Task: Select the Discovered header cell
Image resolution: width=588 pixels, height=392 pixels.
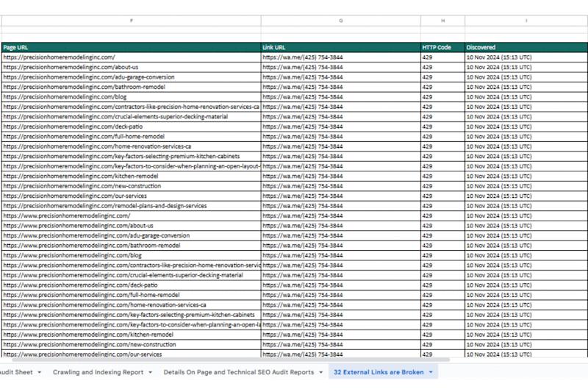Action: coord(526,47)
